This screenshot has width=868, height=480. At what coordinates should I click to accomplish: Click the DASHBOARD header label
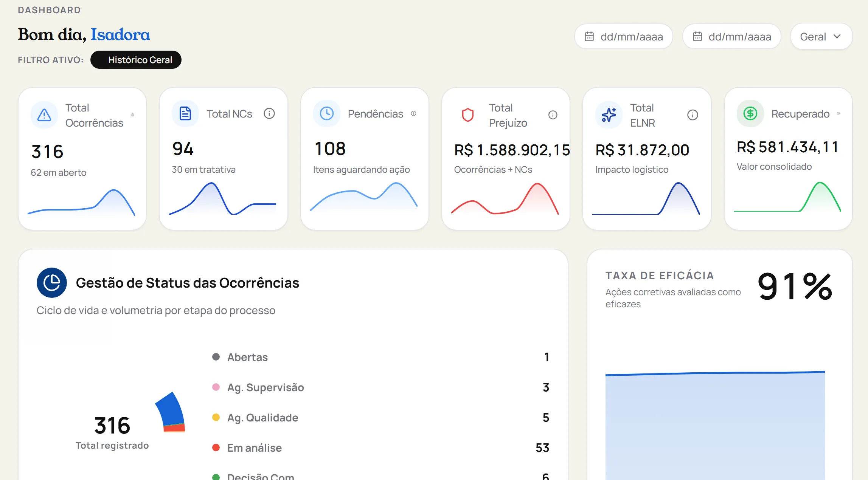pos(49,10)
